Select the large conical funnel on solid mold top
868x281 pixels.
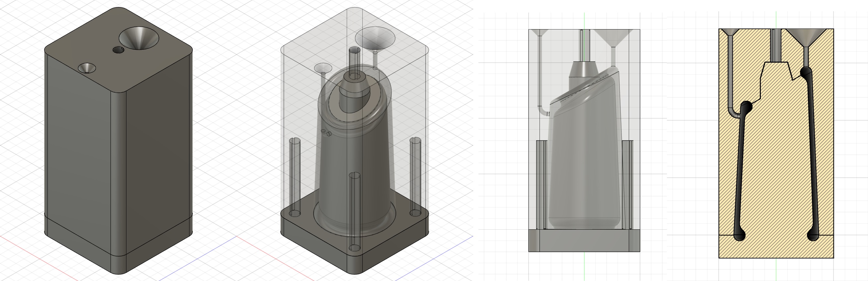(x=138, y=38)
